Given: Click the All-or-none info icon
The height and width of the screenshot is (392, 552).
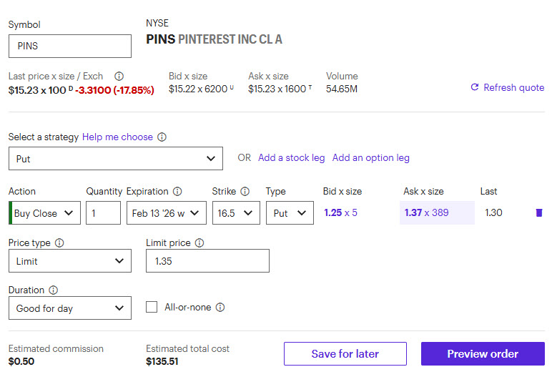Looking at the screenshot, I should point(220,308).
